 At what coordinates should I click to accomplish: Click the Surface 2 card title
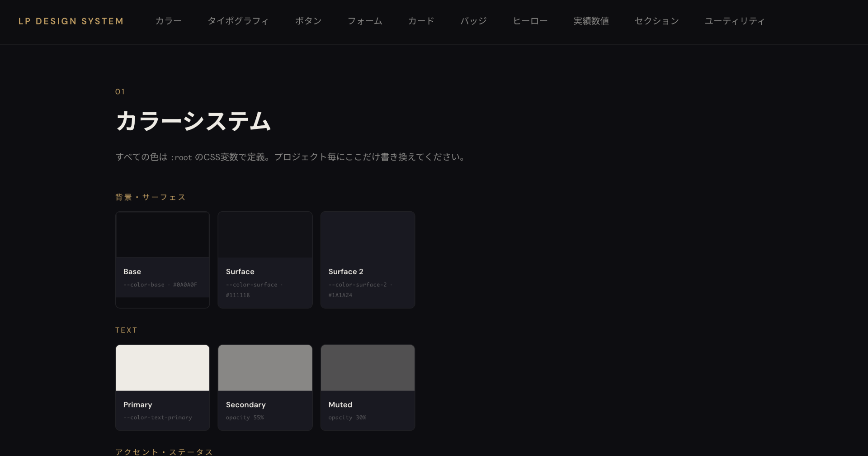[x=346, y=271]
